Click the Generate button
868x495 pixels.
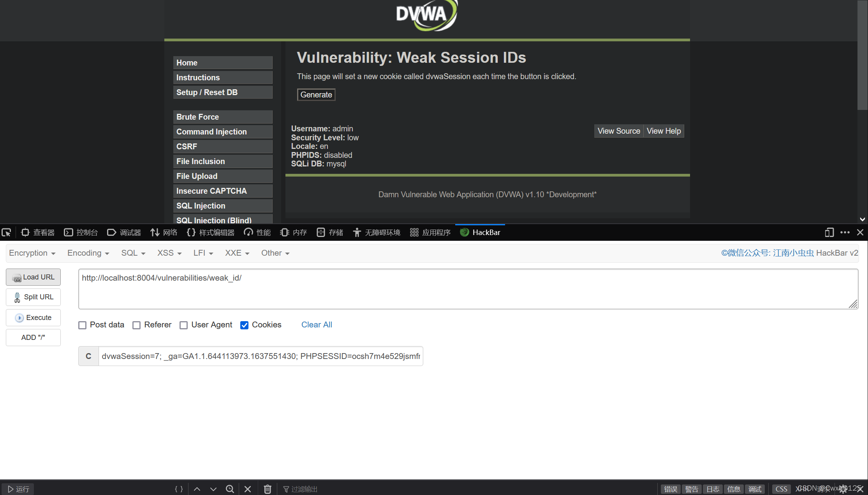(316, 95)
